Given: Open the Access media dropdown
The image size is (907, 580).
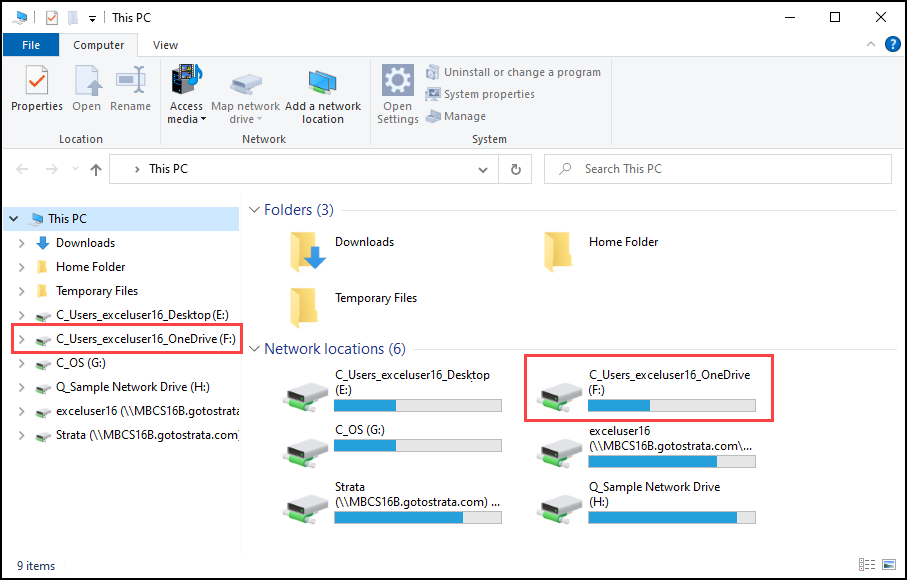Looking at the screenshot, I should click(x=186, y=112).
